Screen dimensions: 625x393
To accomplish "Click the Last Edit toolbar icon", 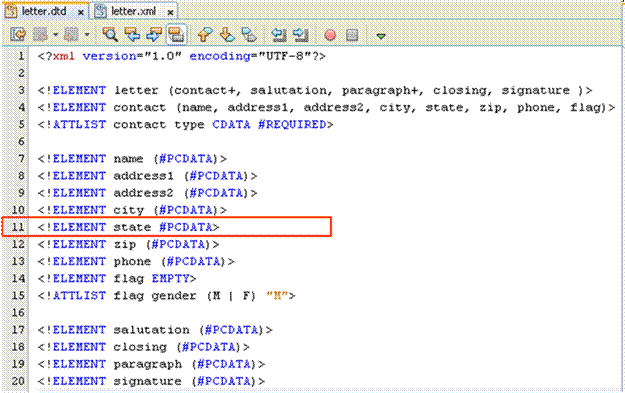I will [18, 35].
